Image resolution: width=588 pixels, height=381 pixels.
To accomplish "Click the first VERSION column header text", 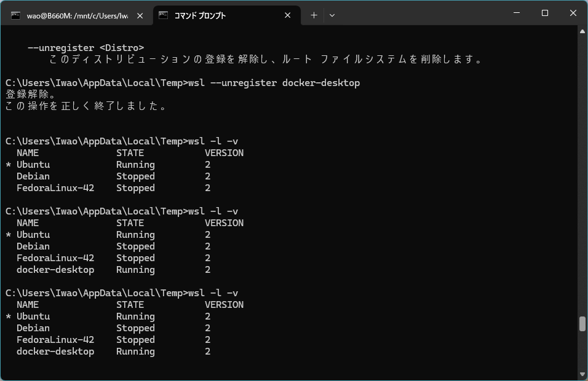I will click(224, 153).
